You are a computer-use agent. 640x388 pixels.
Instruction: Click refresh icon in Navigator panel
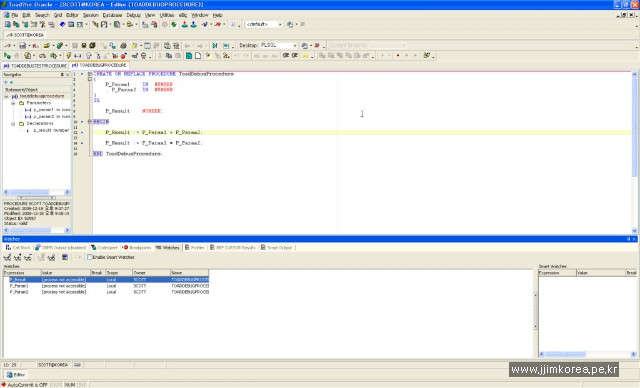pos(6,82)
